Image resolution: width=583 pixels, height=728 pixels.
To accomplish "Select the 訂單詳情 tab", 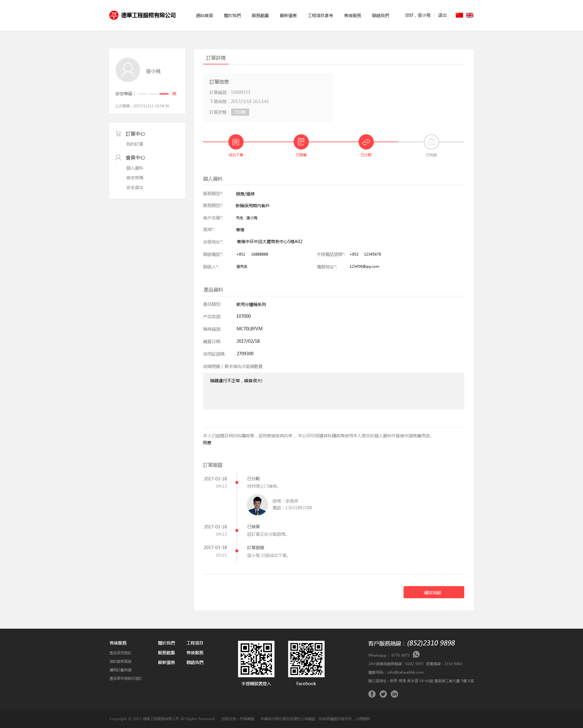I will click(x=216, y=58).
